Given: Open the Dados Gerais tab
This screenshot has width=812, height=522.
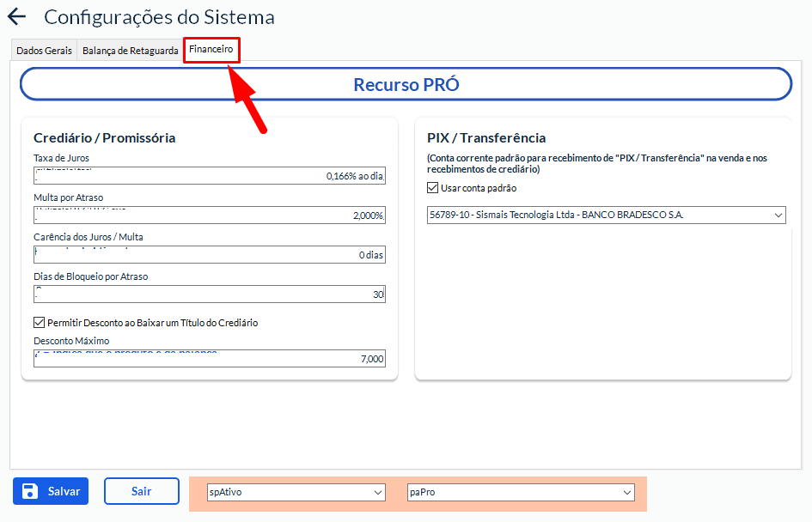Looking at the screenshot, I should click(44, 51).
